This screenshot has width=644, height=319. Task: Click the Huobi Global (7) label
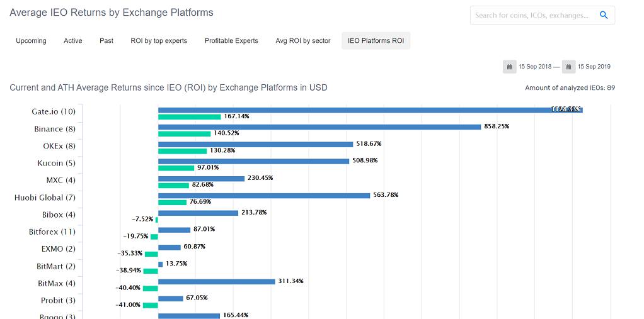45,198
